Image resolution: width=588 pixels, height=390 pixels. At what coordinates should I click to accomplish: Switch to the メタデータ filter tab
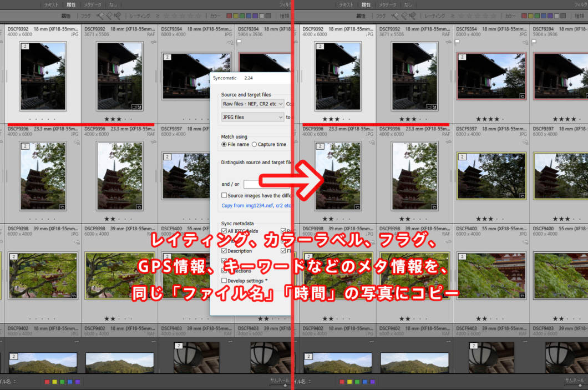pos(92,4)
